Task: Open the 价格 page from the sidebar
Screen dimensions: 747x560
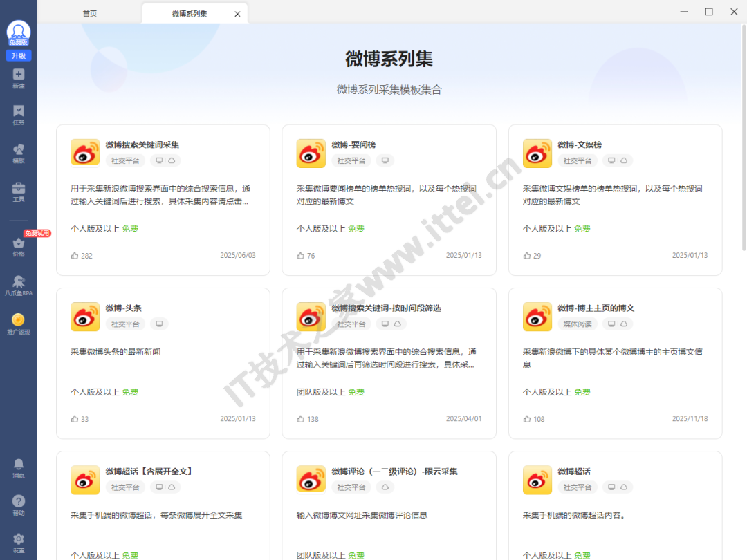Action: click(x=19, y=244)
